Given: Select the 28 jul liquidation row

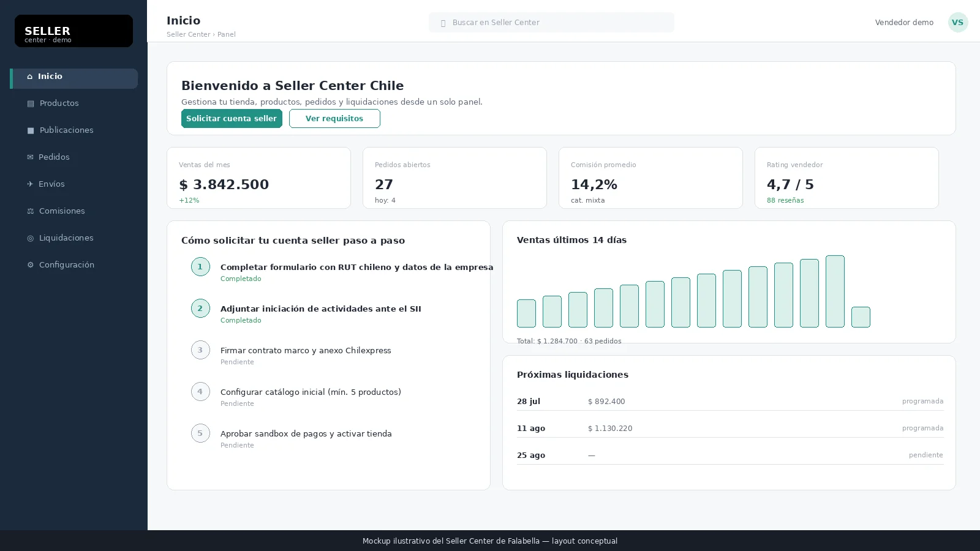Looking at the screenshot, I should 730,402.
